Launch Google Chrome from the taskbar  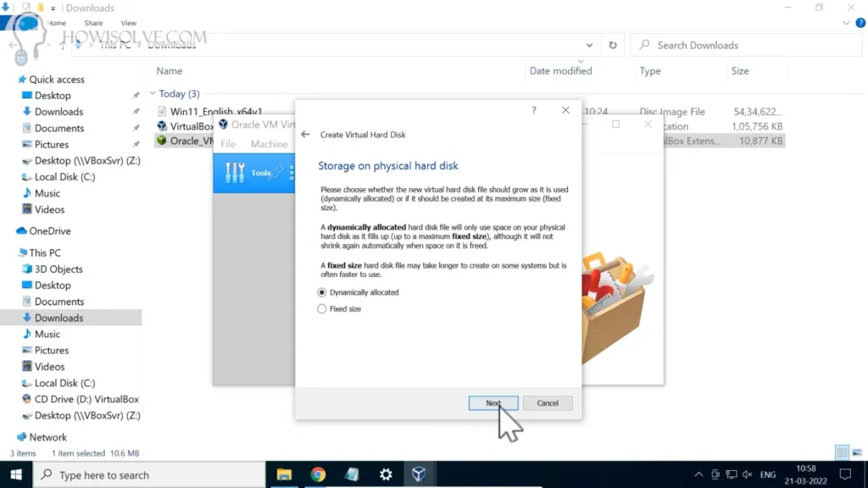coord(318,474)
